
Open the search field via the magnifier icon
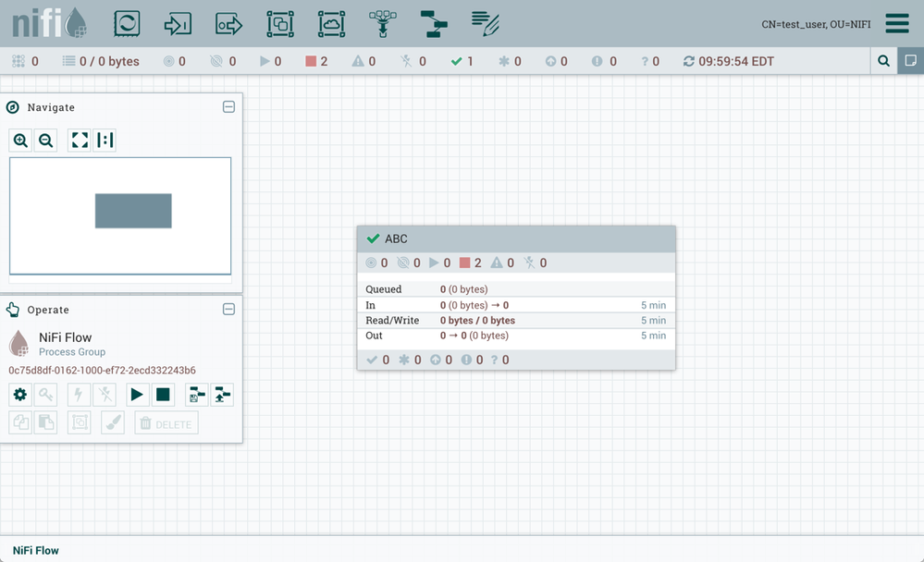tap(882, 60)
